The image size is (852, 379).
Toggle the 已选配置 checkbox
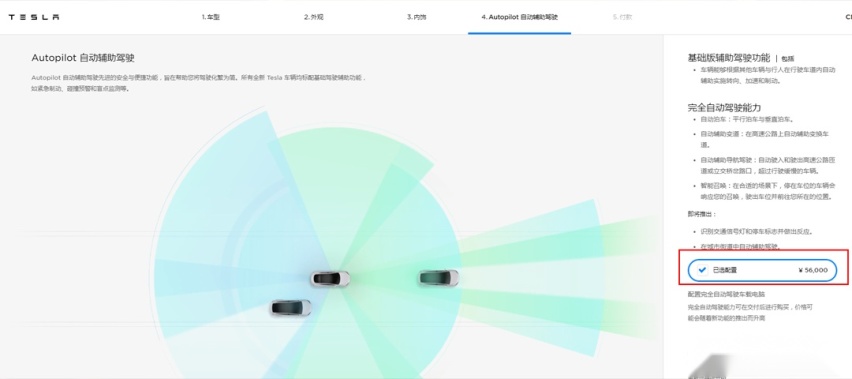tap(703, 270)
